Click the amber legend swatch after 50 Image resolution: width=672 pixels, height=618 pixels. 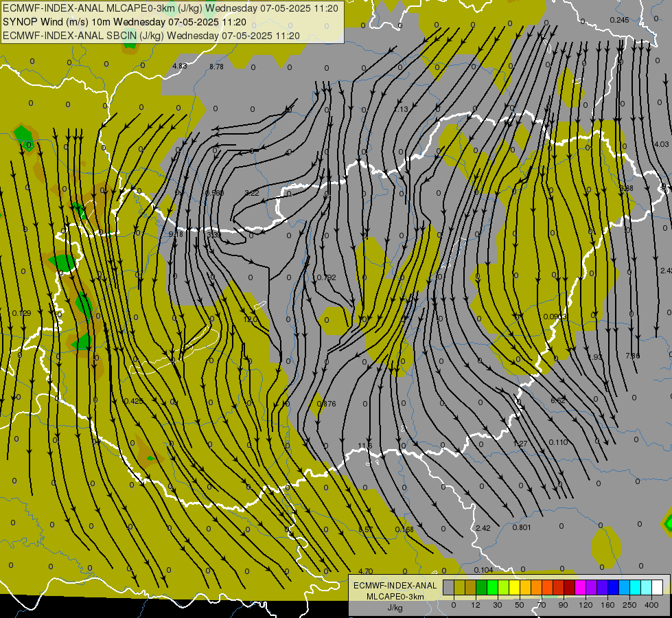(525, 587)
